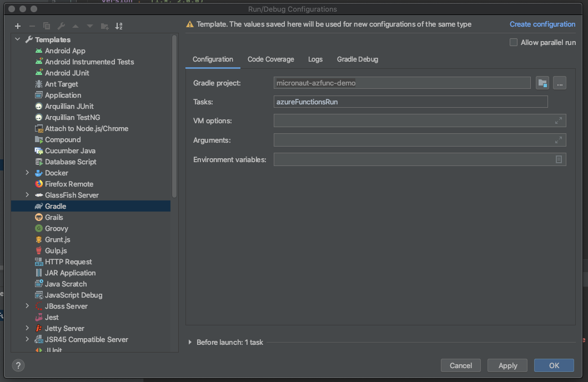Select the Android JUnit template

(67, 73)
